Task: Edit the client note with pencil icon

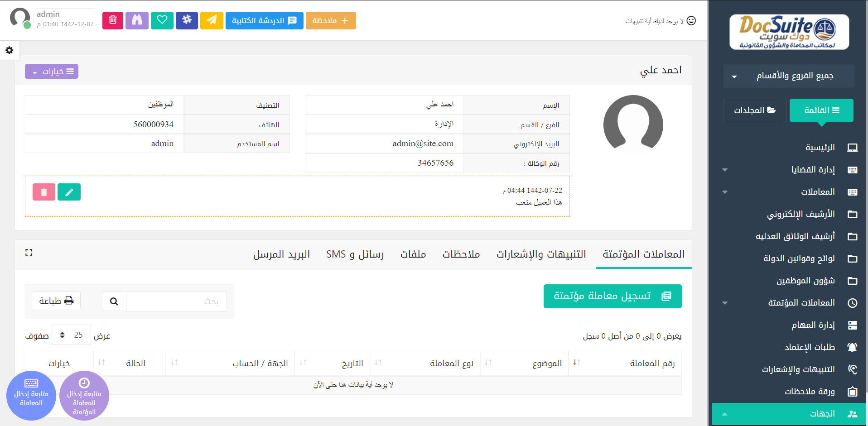Action: (x=69, y=192)
